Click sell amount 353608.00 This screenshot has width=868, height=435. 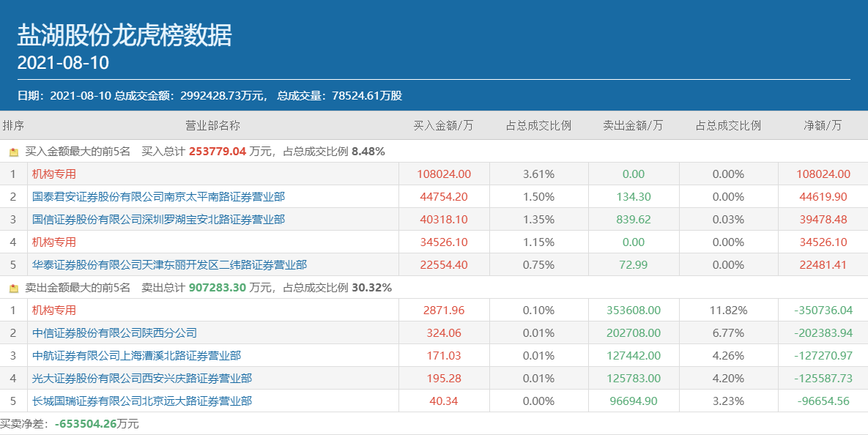point(634,310)
